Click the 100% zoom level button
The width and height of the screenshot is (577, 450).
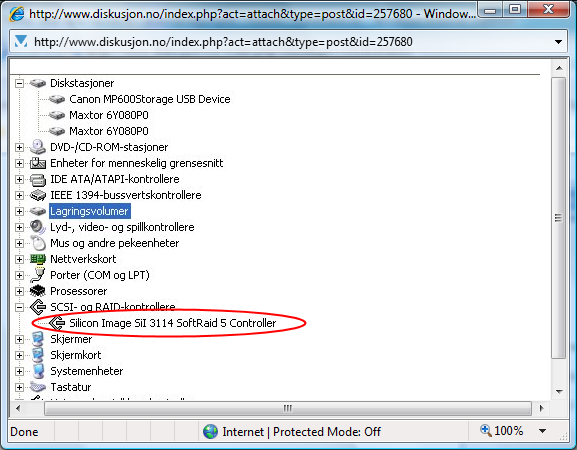pyautogui.click(x=509, y=431)
